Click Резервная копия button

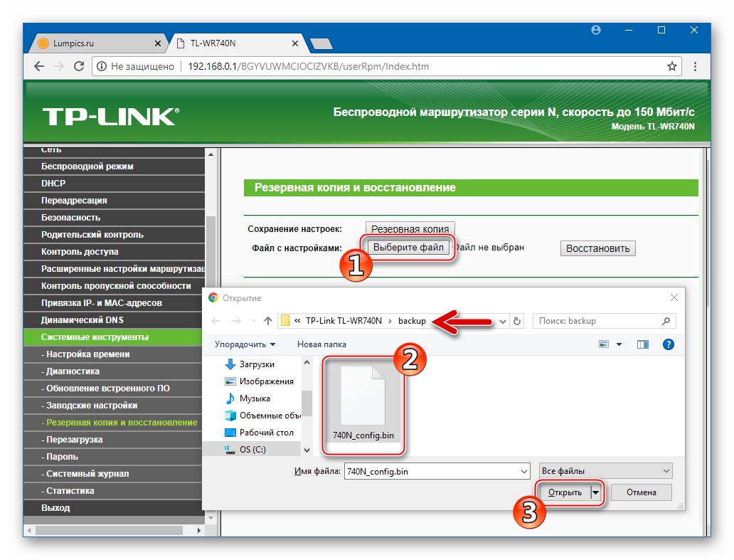410,229
